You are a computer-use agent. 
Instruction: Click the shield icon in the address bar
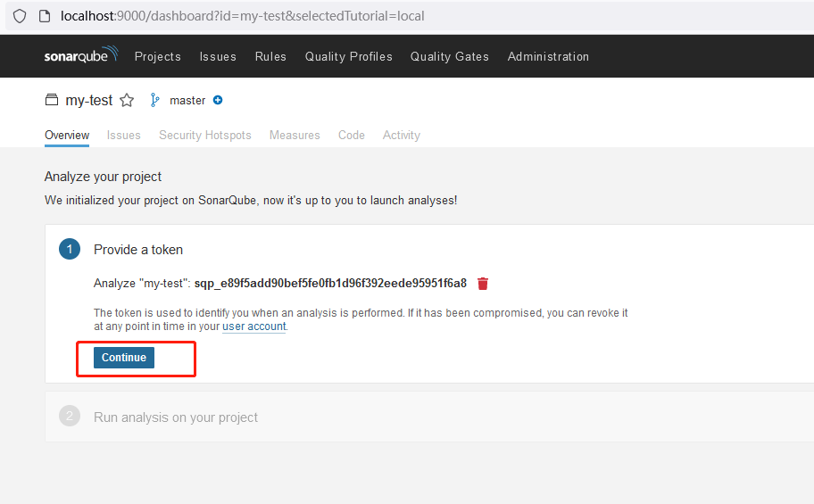click(x=20, y=16)
